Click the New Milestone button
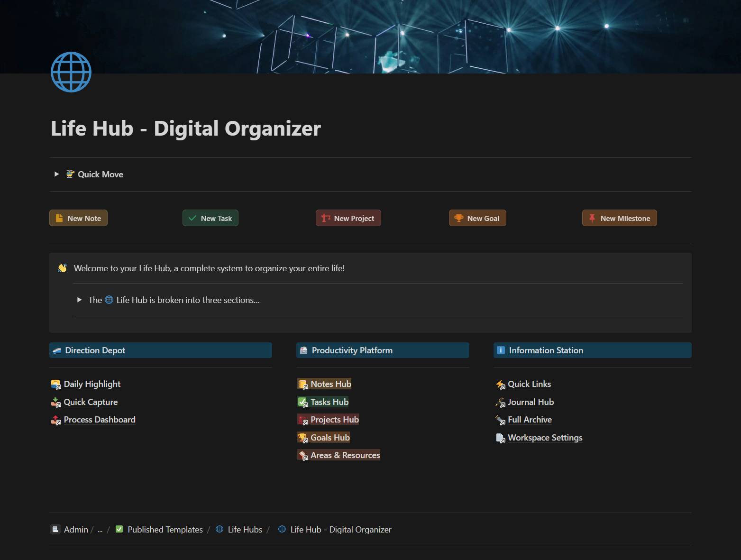741x560 pixels. pyautogui.click(x=619, y=218)
